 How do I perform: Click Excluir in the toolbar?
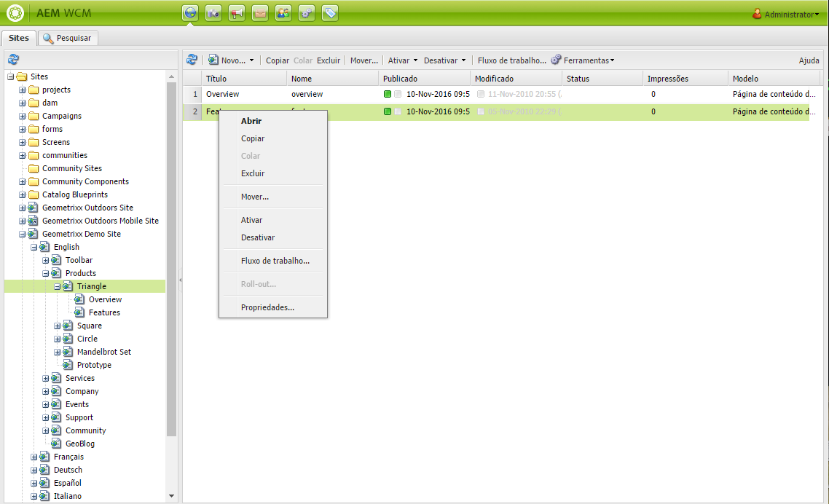tap(329, 60)
